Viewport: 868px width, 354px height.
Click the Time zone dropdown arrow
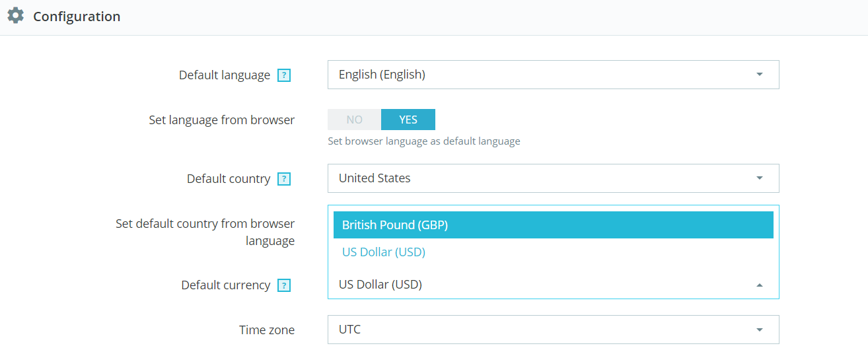click(759, 330)
